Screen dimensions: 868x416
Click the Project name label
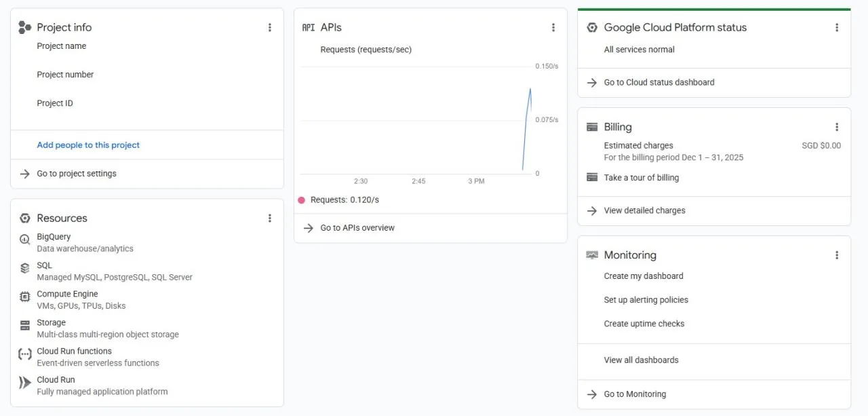click(x=62, y=46)
